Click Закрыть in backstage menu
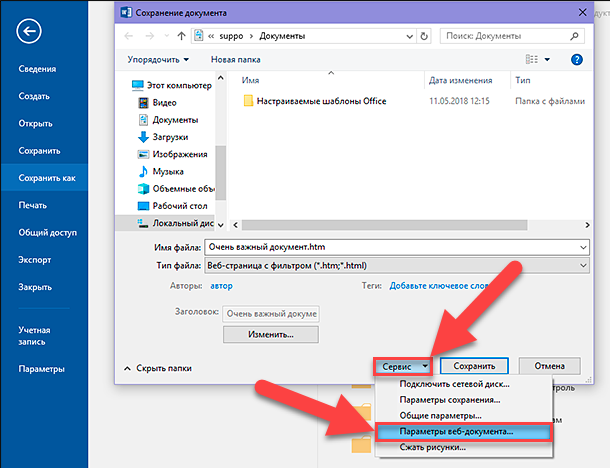The height and width of the screenshot is (468, 610). 35,287
